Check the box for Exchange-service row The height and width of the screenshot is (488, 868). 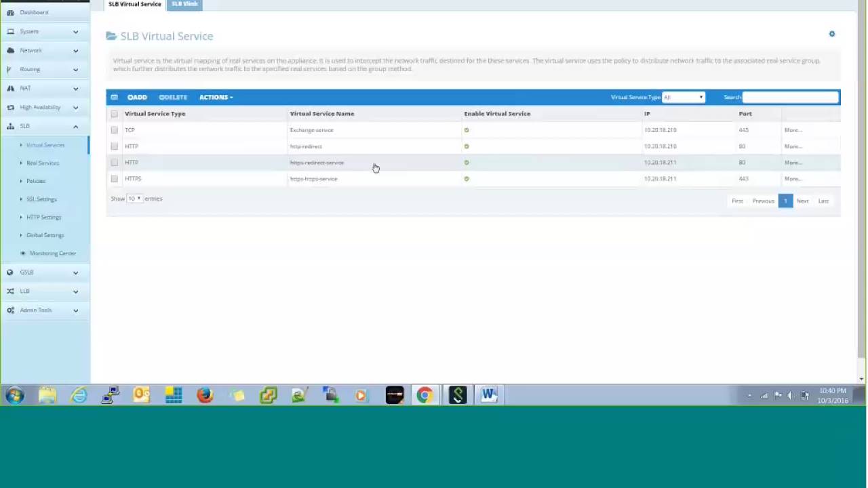(114, 130)
